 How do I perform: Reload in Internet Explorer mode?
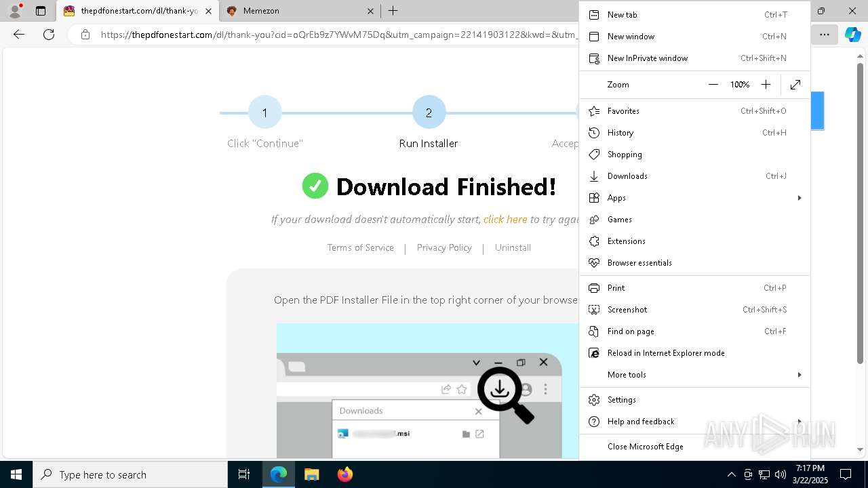pyautogui.click(x=694, y=352)
